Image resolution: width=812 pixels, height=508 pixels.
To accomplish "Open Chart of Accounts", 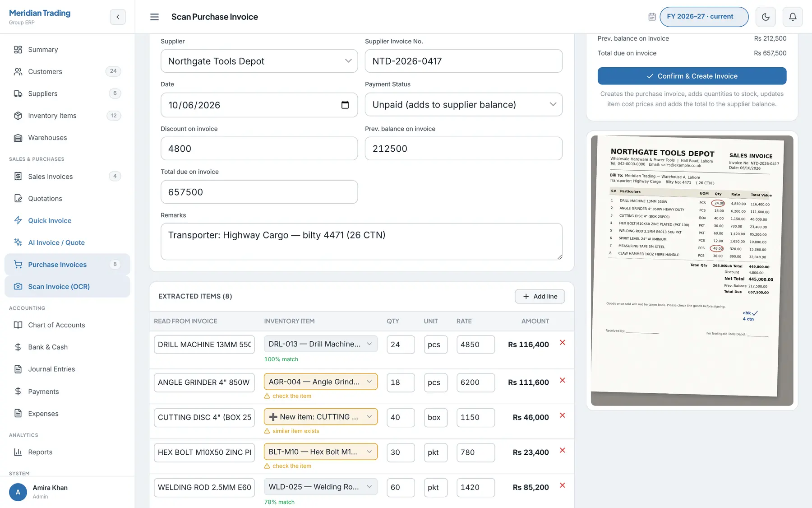I will (x=67, y=325).
